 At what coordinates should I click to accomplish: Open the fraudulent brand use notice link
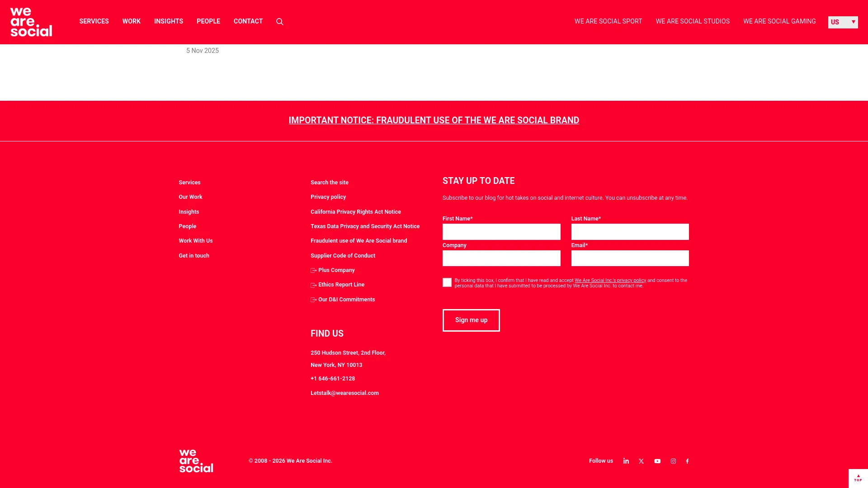434,120
